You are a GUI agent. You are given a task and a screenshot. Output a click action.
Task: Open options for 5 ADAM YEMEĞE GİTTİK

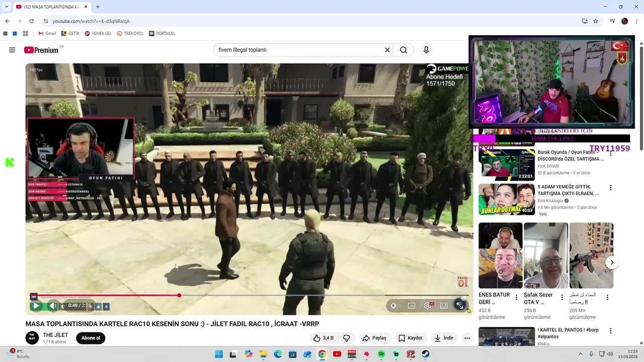(x=611, y=188)
